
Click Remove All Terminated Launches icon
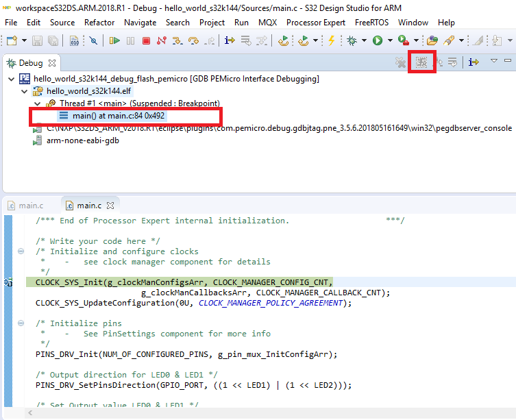pyautogui.click(x=400, y=62)
